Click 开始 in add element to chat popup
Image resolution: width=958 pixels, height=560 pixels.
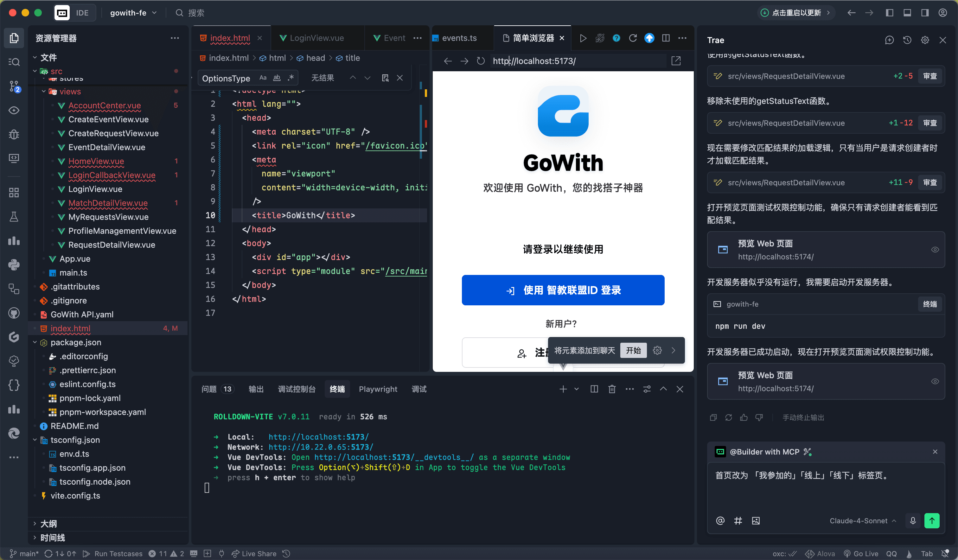633,350
